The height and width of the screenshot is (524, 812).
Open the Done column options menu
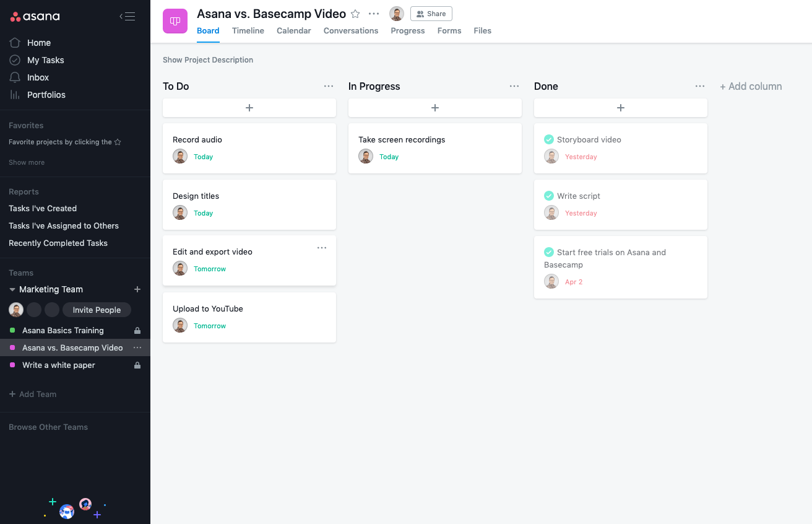click(x=700, y=86)
